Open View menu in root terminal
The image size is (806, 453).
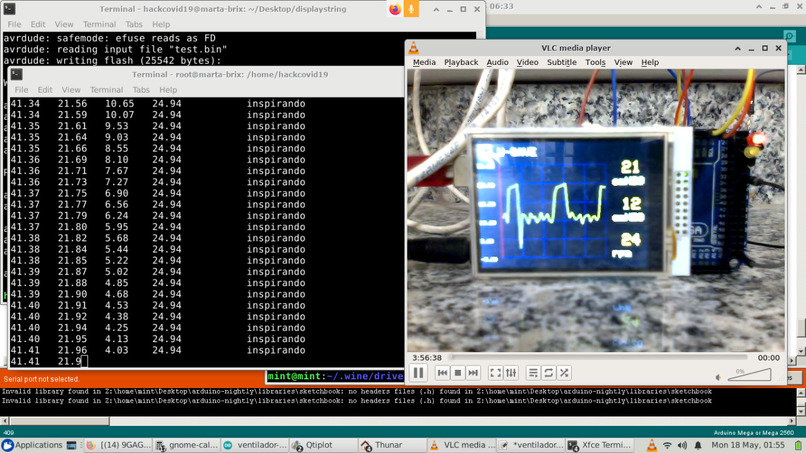click(x=71, y=89)
